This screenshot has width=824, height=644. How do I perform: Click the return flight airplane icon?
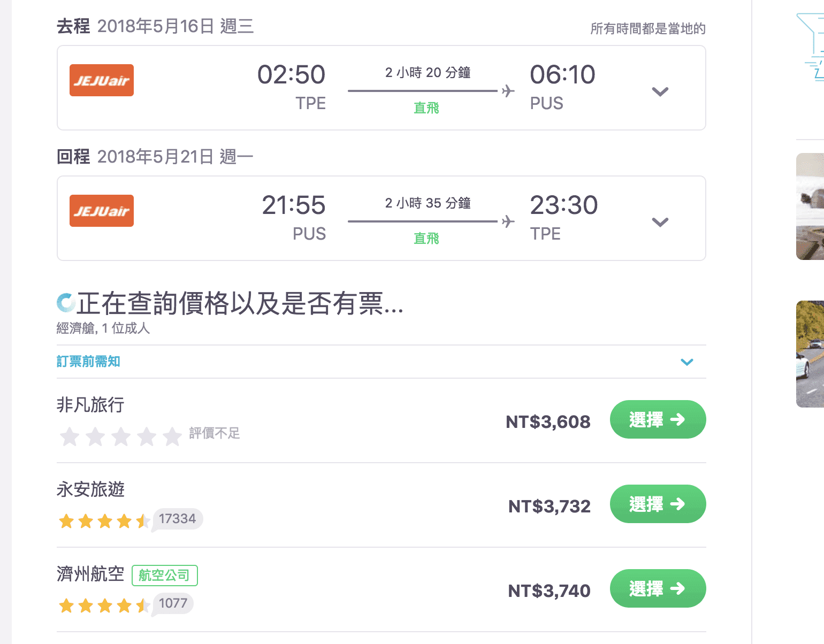(508, 221)
